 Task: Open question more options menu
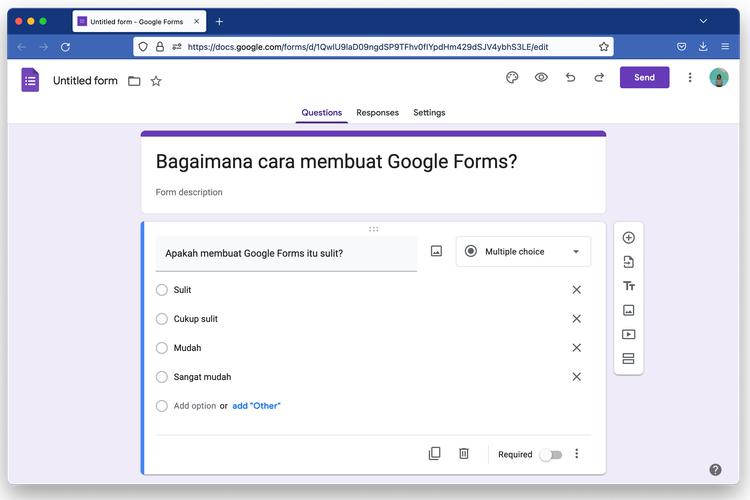[x=576, y=454]
